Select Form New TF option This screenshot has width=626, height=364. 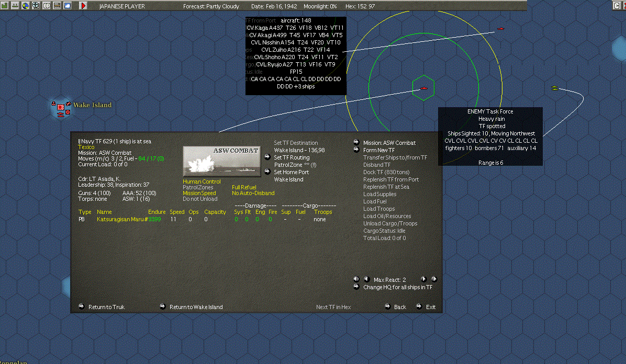(x=379, y=150)
